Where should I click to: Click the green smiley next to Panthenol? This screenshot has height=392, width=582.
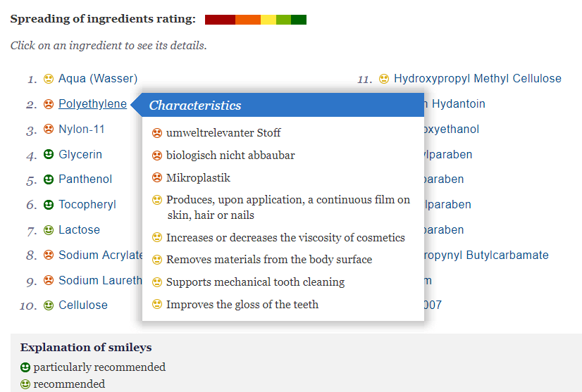pos(49,179)
